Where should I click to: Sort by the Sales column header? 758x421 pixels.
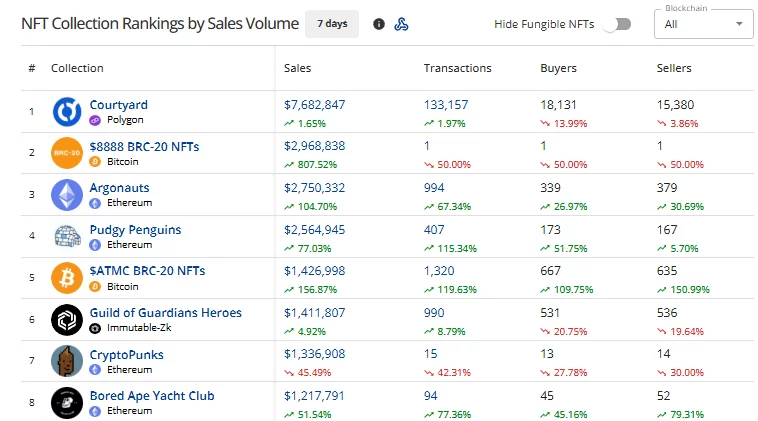[297, 68]
